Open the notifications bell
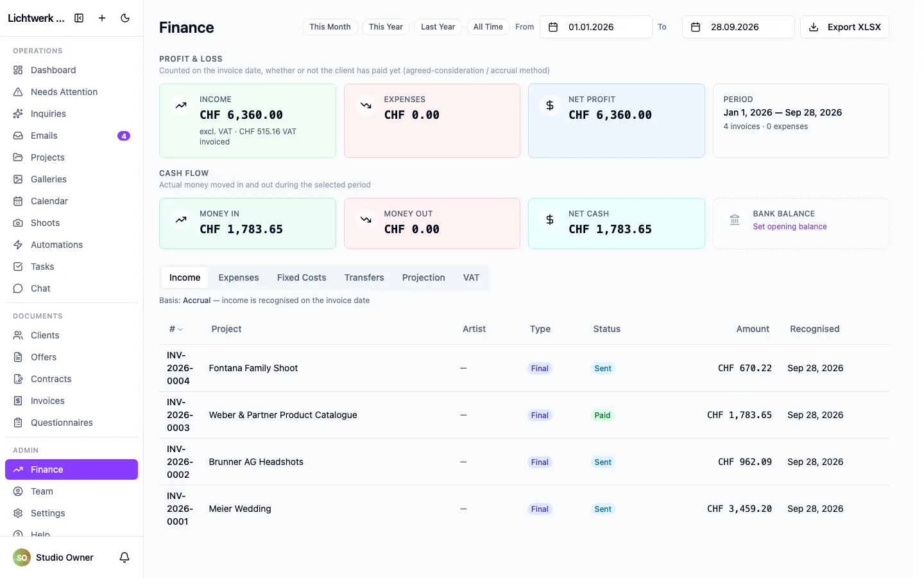Screen dimensions: 924x578 124,557
